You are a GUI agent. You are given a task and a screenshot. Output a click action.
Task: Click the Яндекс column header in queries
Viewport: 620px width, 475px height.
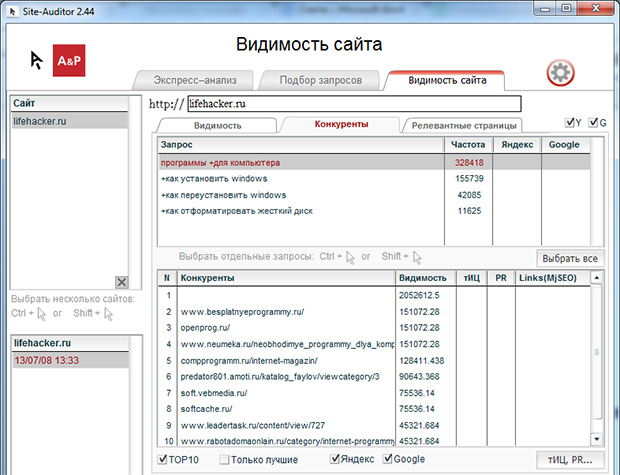[x=517, y=145]
